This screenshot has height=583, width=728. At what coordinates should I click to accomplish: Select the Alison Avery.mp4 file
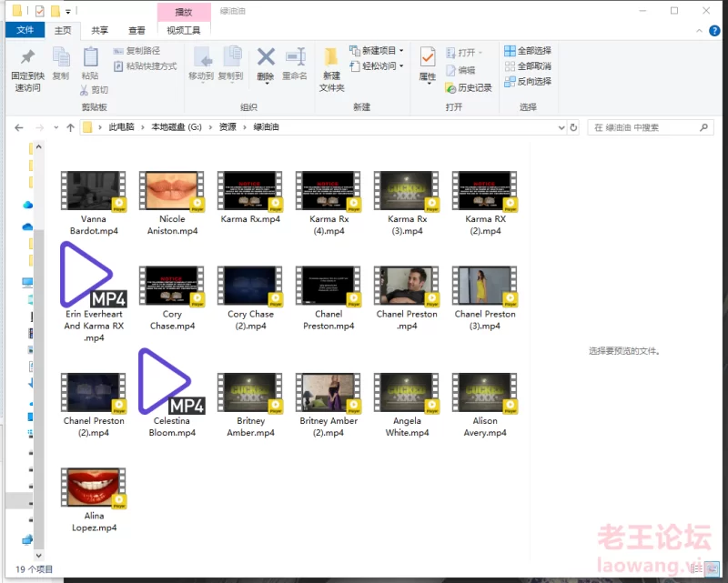point(485,406)
